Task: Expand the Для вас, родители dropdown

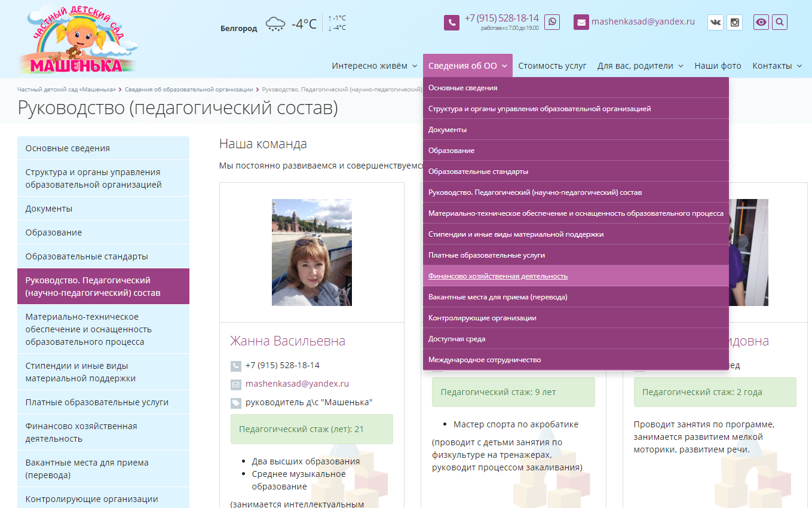Action: tap(640, 66)
